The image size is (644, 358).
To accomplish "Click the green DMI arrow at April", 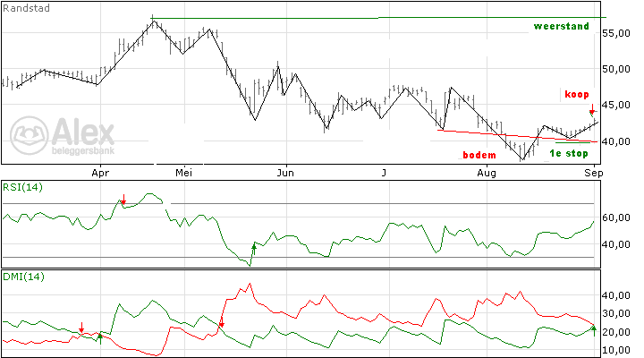I will 100,338.
